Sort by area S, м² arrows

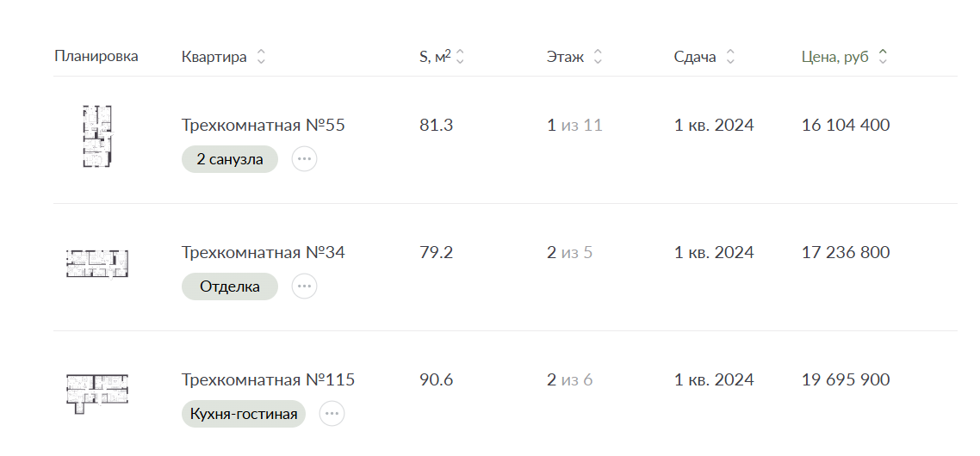pos(460,57)
